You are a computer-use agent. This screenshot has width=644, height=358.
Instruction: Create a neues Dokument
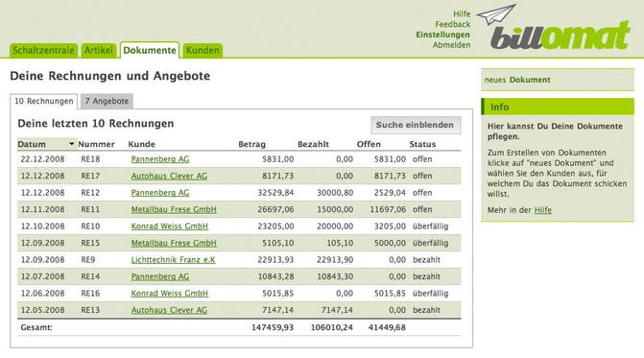[x=517, y=80]
